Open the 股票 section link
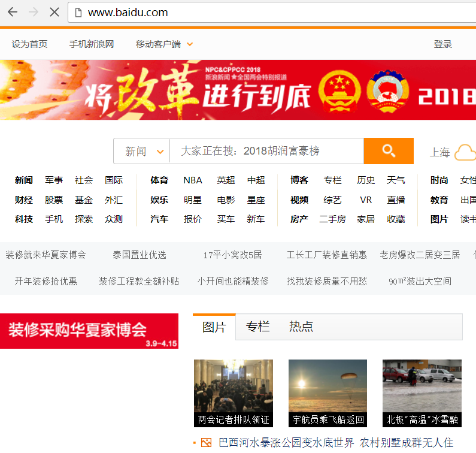The width and height of the screenshot is (476, 453). tap(54, 200)
